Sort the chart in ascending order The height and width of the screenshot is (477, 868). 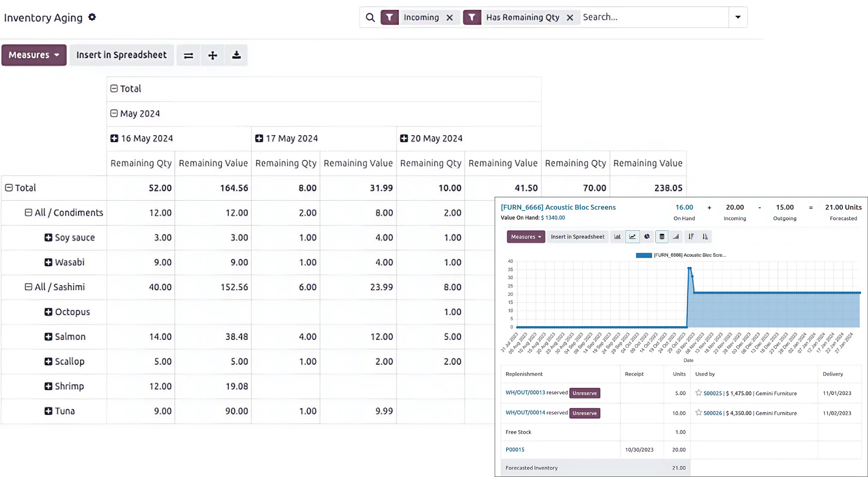[x=705, y=237]
